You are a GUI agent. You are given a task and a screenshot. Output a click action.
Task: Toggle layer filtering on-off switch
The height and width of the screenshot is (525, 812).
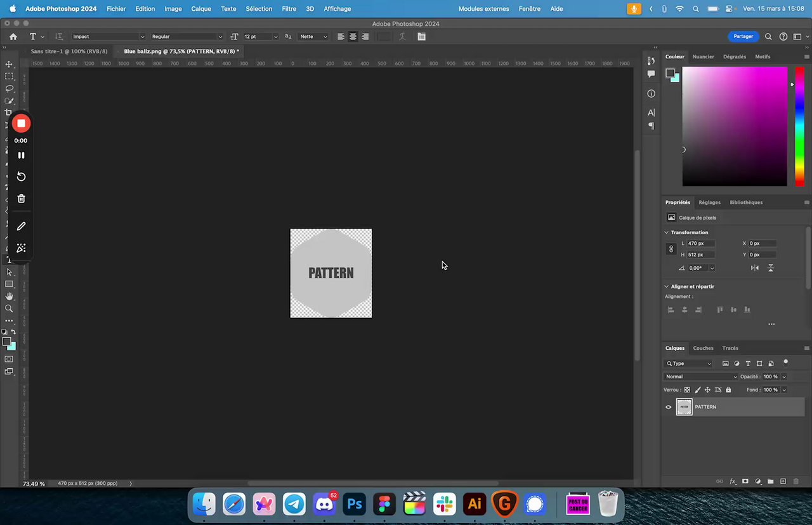(785, 363)
